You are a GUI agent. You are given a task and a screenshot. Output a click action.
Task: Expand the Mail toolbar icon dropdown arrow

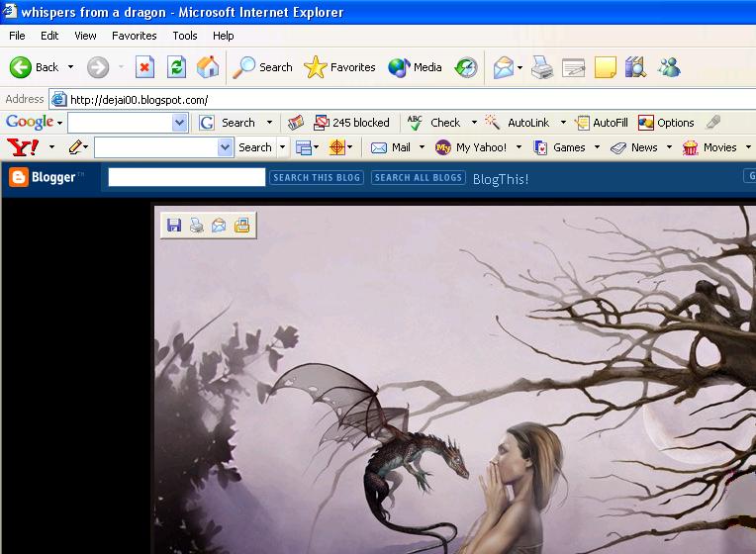520,67
